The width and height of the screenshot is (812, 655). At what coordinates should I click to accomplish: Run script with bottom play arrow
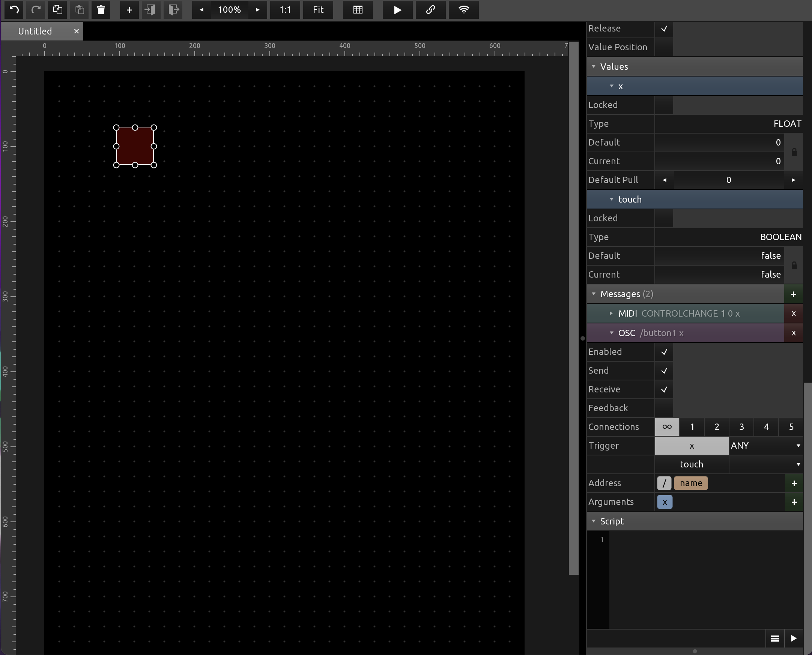click(793, 638)
